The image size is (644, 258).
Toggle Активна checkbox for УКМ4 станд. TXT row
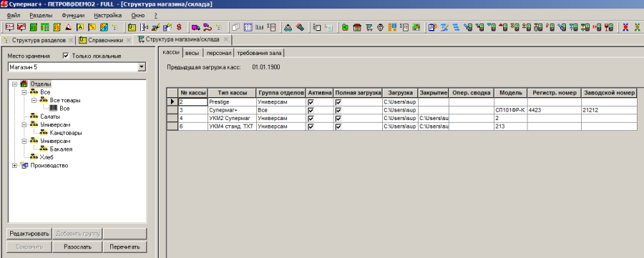[x=311, y=126]
